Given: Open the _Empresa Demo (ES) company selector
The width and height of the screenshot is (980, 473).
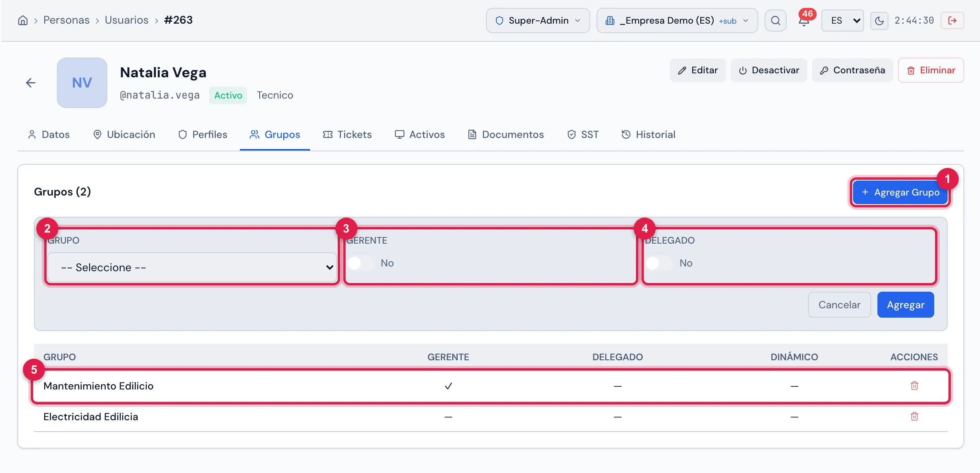Looking at the screenshot, I should coord(677,20).
